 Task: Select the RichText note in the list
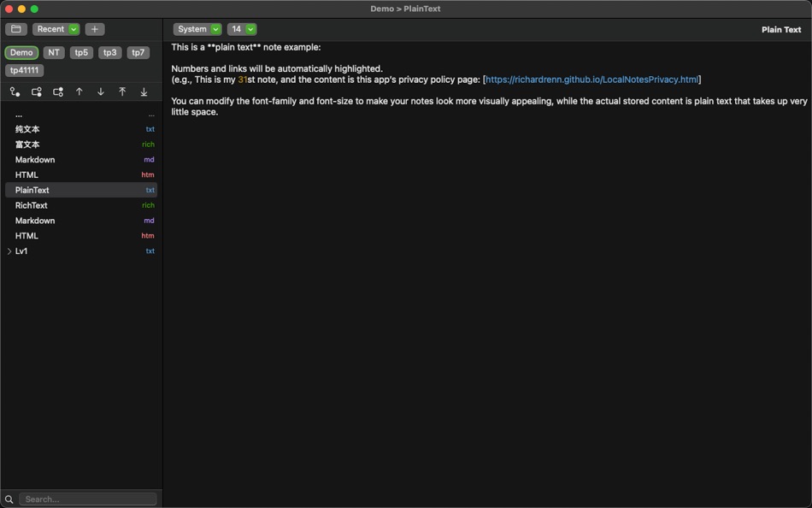point(31,204)
